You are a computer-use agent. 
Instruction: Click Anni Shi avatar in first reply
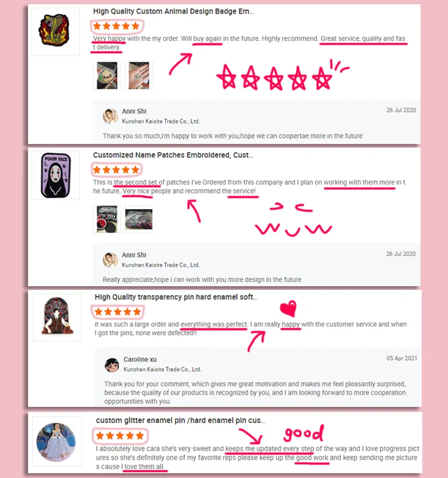pos(111,117)
